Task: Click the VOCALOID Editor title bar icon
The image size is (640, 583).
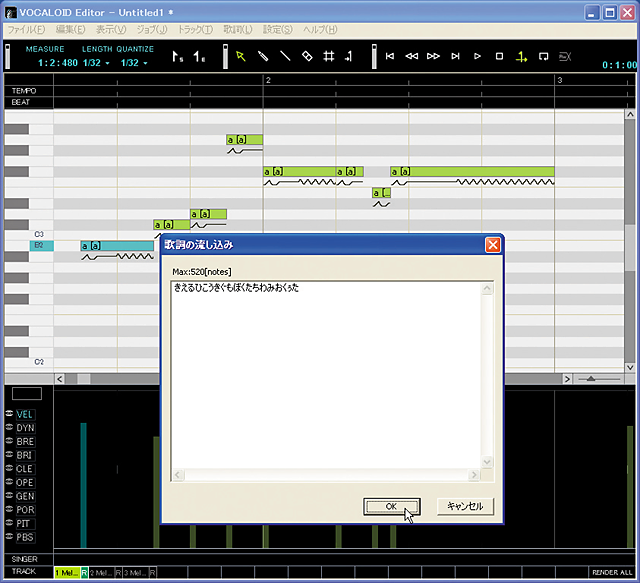Action: tap(11, 13)
